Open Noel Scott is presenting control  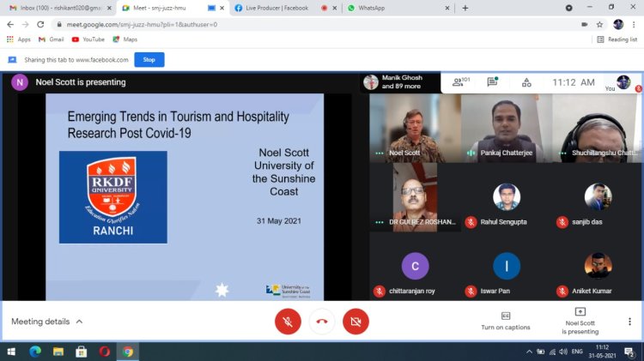tap(581, 321)
